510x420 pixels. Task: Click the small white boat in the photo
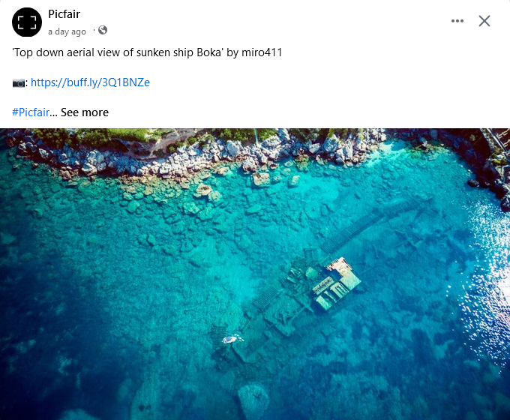pyautogui.click(x=233, y=339)
